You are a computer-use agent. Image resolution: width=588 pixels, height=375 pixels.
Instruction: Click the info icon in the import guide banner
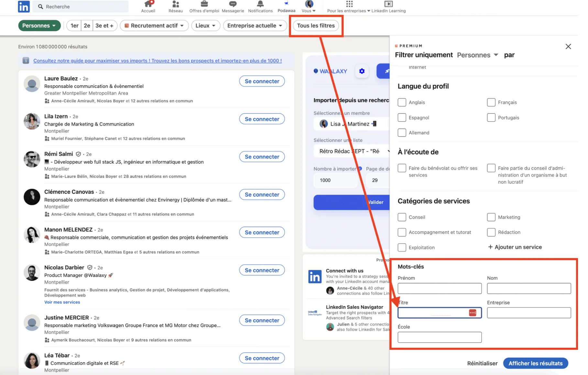(x=26, y=61)
